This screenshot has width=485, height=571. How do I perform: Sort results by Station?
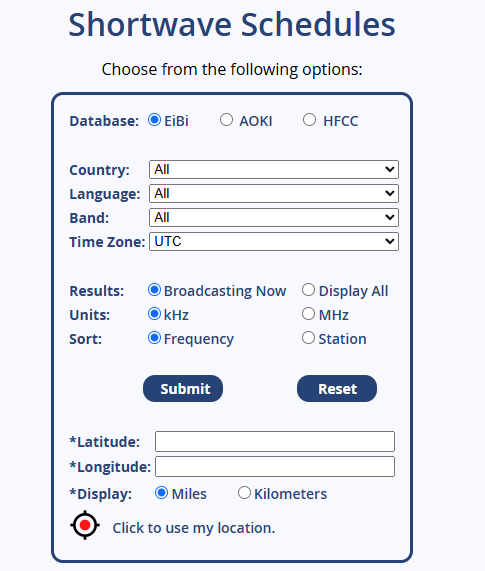click(x=308, y=338)
